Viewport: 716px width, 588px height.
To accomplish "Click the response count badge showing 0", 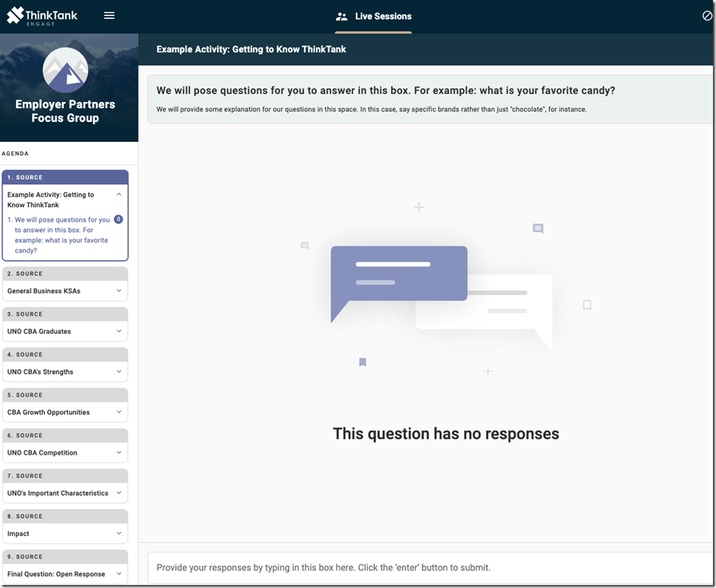I will click(118, 219).
